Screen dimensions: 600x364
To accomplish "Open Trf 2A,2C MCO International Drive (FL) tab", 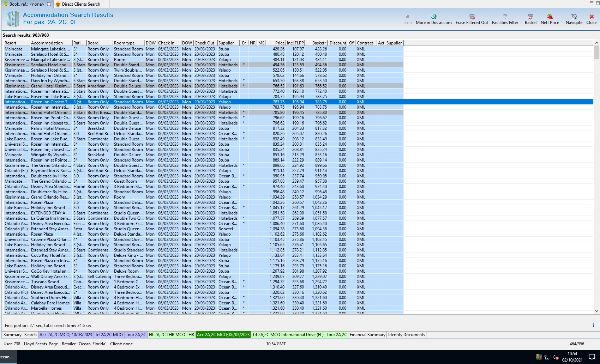I will point(288,335).
